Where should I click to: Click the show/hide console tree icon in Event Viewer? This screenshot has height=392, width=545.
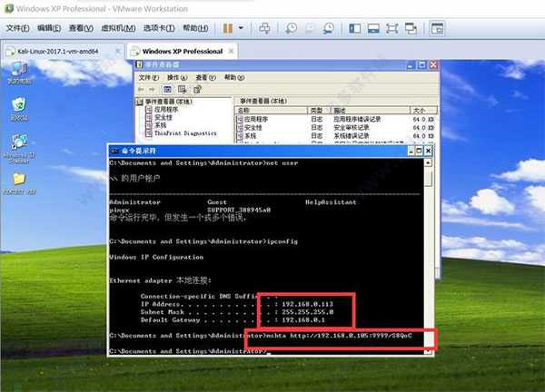(x=167, y=90)
